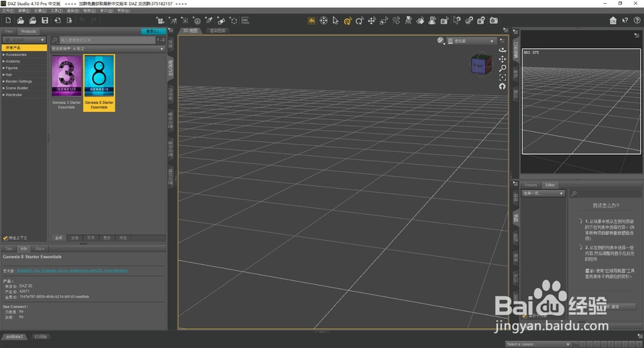This screenshot has width=644, height=348.
Task: Switch to the Files tab
Action: click(9, 31)
